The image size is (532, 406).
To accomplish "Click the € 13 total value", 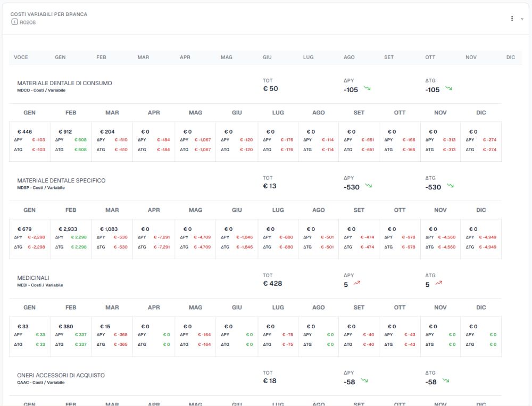I will [x=270, y=186].
